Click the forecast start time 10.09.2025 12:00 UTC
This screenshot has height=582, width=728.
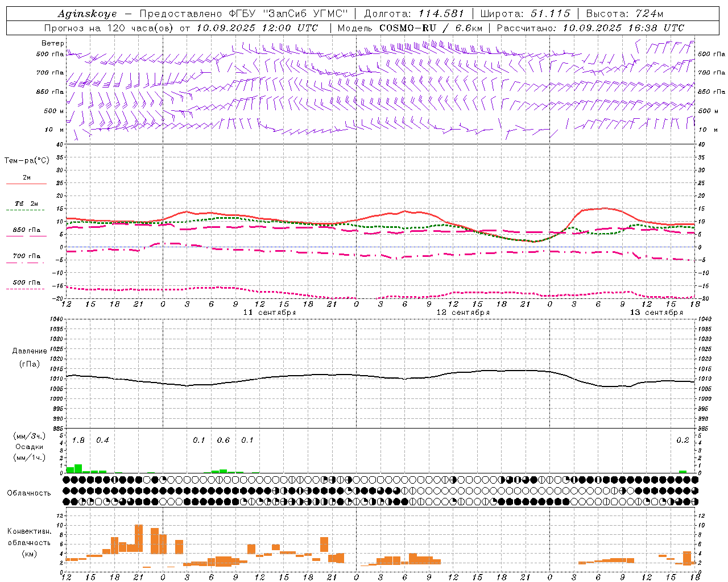[x=257, y=28]
